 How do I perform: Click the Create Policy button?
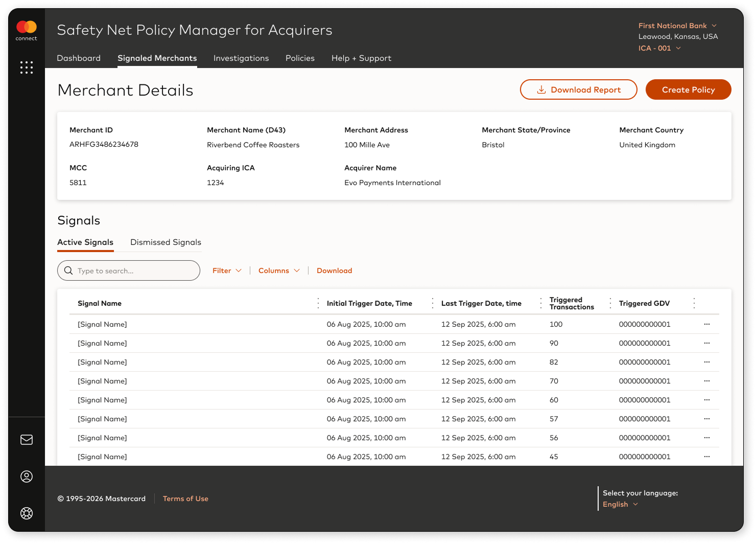688,89
